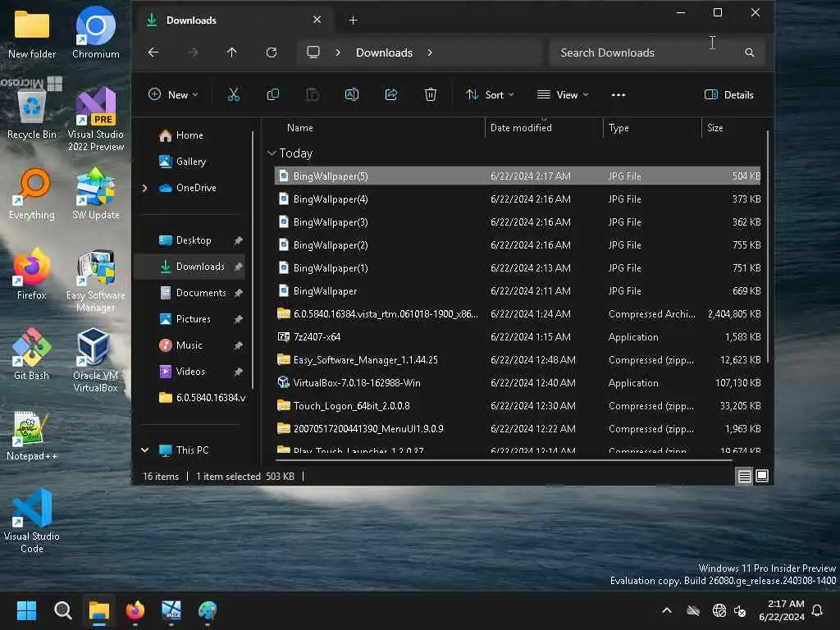Expand chevron after Downloads in address bar
Image resolution: width=840 pixels, height=630 pixels.
coord(430,52)
